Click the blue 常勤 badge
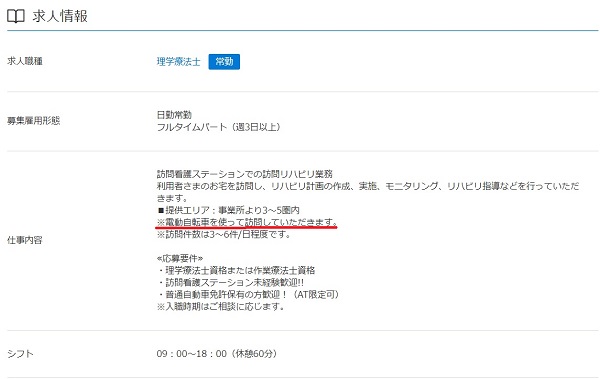Viewport: 600px width, 379px height. (x=224, y=62)
